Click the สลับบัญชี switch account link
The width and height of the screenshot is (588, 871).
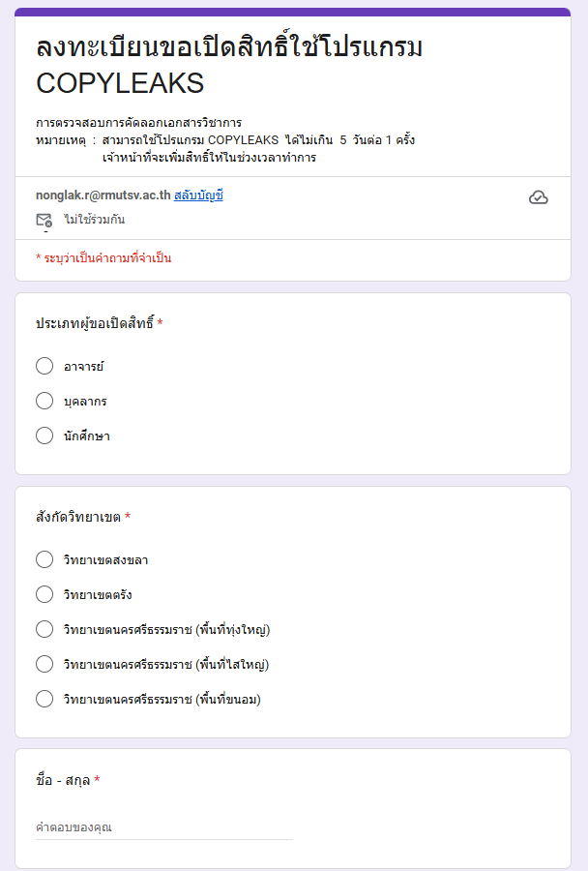[x=198, y=195]
